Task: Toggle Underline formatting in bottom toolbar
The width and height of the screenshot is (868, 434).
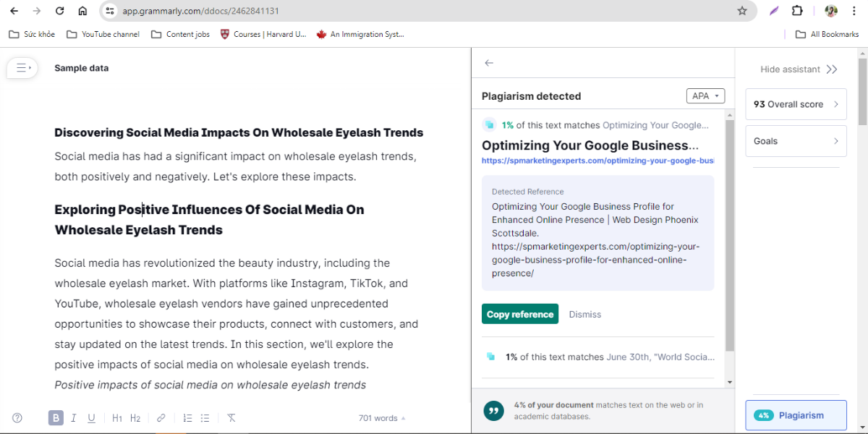Action: point(91,418)
